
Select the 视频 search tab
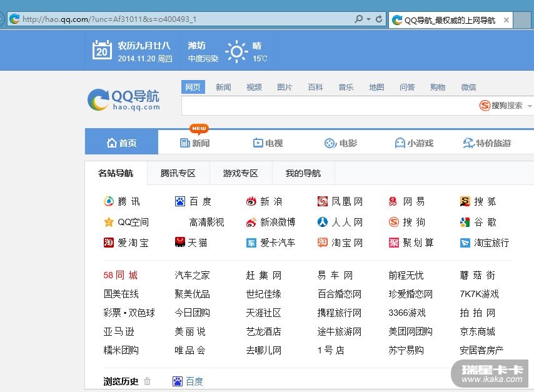[x=254, y=87]
